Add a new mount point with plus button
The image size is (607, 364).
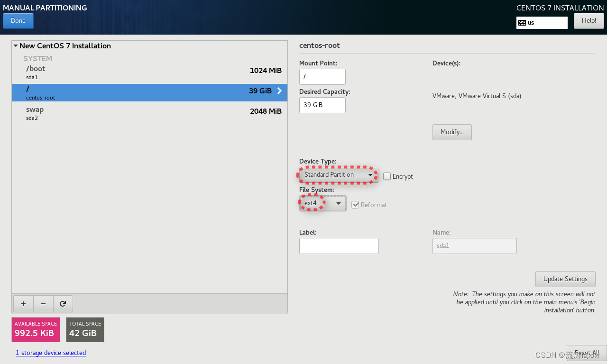pos(23,304)
